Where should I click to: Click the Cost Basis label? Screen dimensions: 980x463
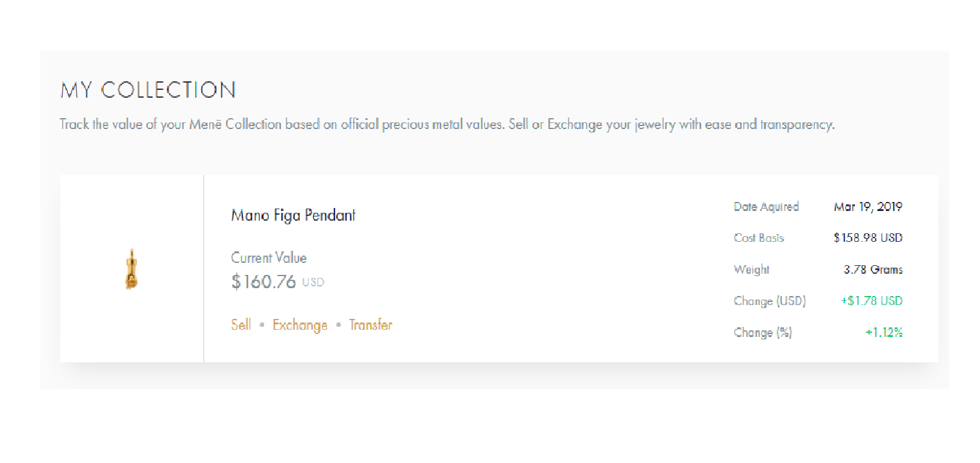pos(759,238)
